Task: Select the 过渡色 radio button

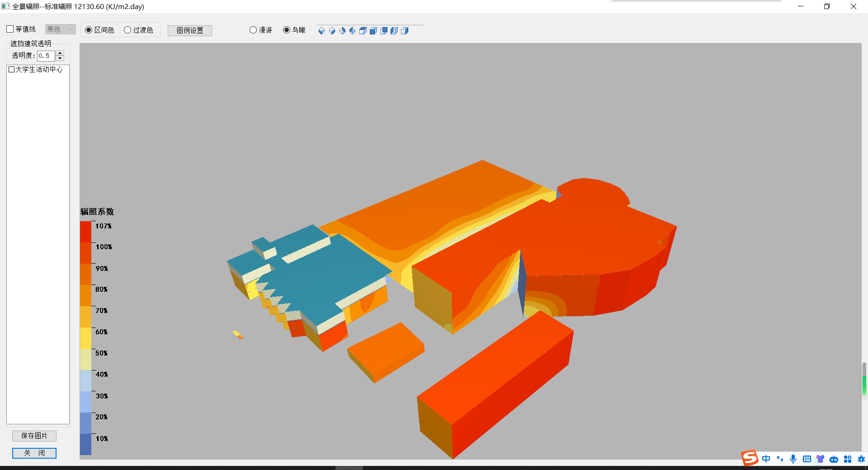Action: click(x=127, y=30)
